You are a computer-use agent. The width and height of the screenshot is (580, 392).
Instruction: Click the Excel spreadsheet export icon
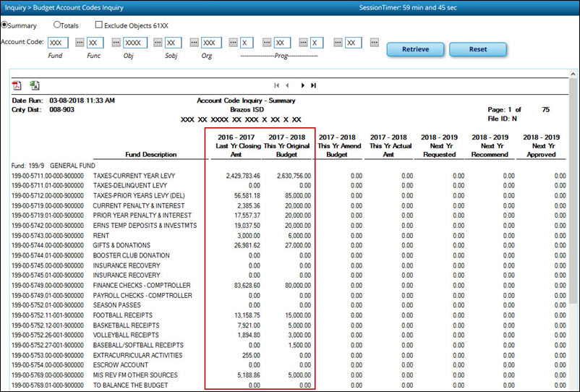pos(34,85)
